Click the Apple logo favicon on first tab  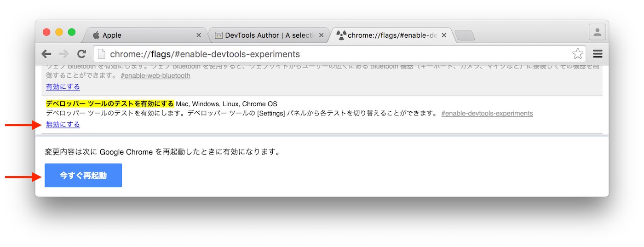[96, 35]
